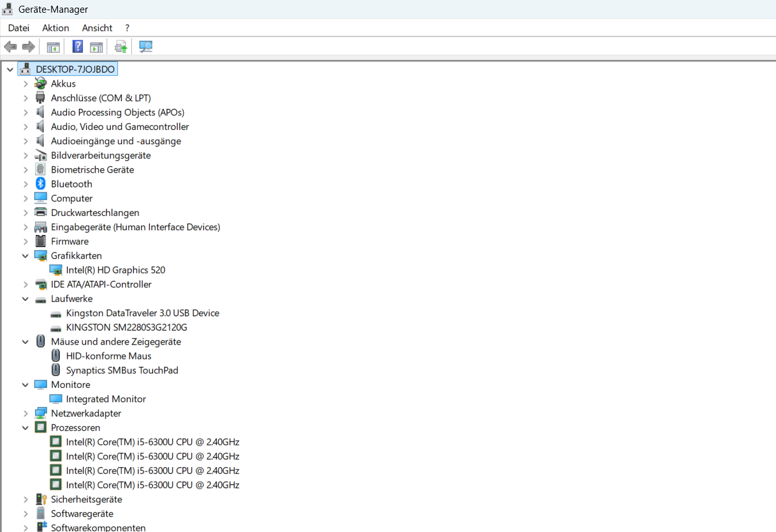
Task: Open the Datei menu
Action: pos(18,28)
